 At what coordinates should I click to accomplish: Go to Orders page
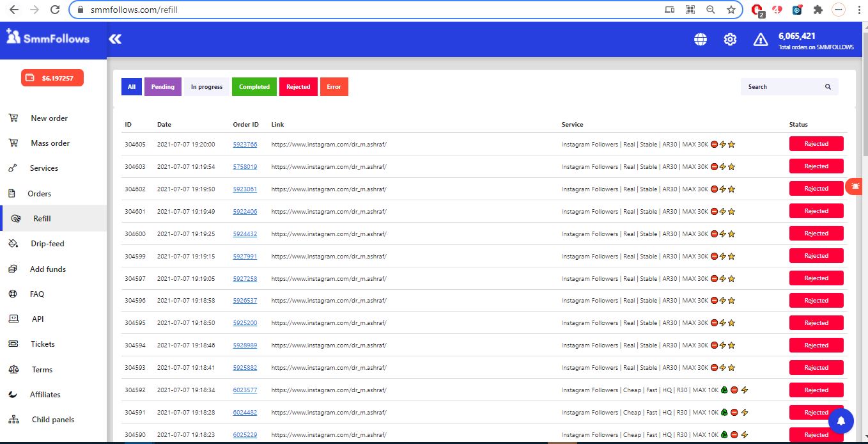40,194
